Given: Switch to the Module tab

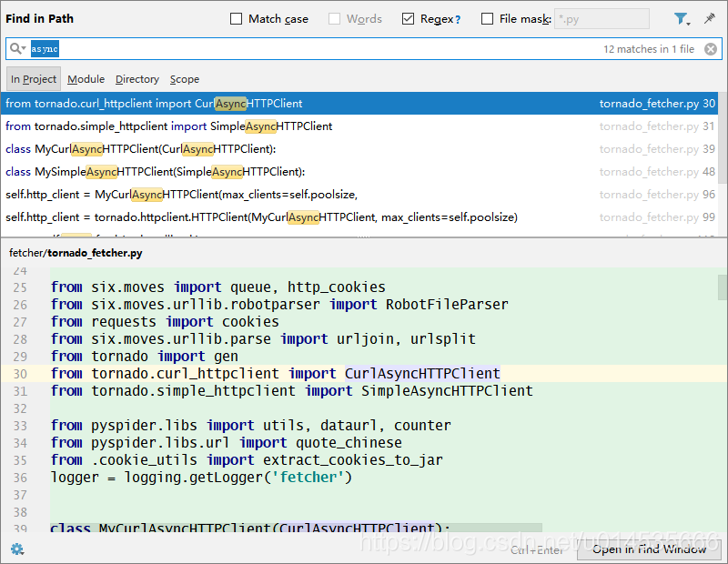Looking at the screenshot, I should click(86, 79).
